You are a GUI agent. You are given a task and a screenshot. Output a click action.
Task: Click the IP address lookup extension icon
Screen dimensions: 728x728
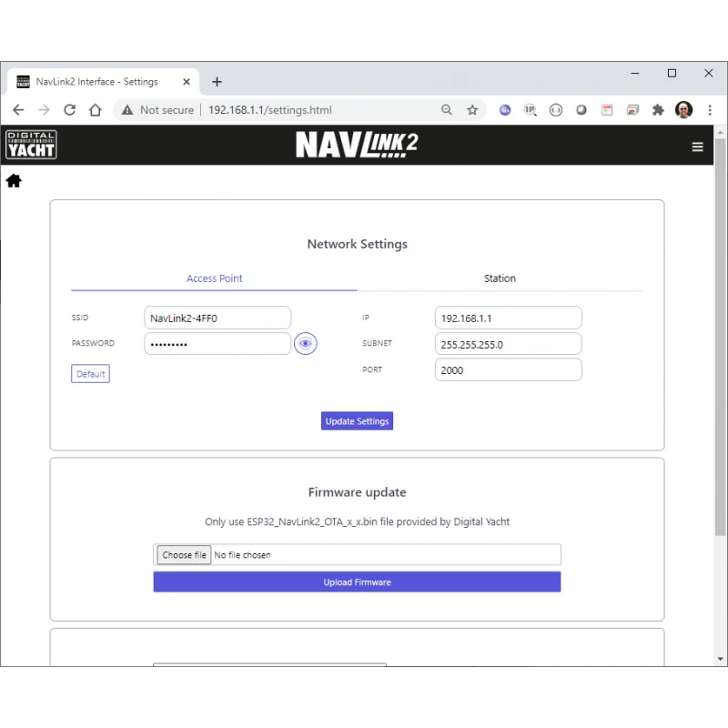[531, 109]
